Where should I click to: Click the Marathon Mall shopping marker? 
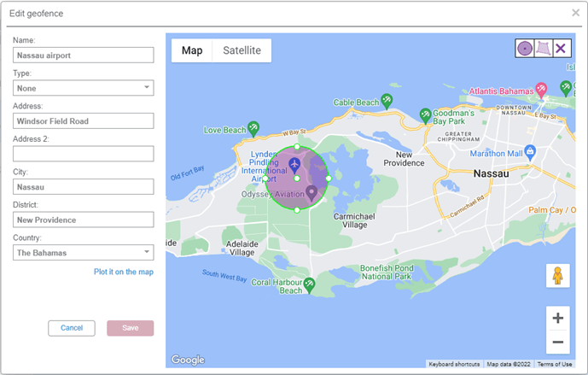530,151
